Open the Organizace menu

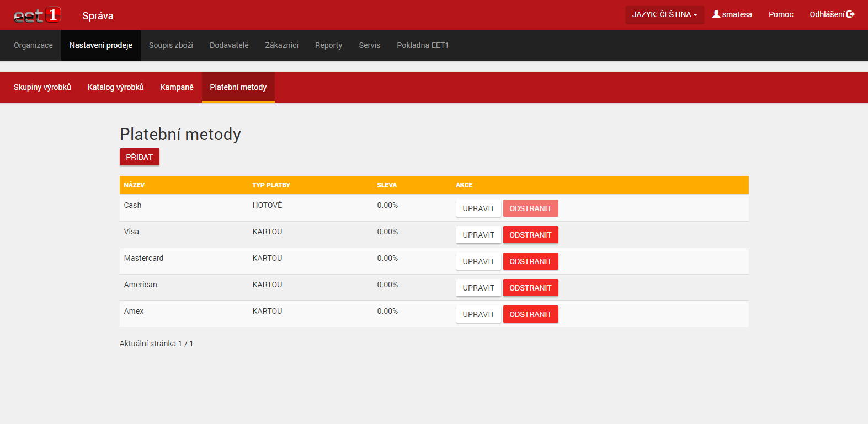click(33, 45)
